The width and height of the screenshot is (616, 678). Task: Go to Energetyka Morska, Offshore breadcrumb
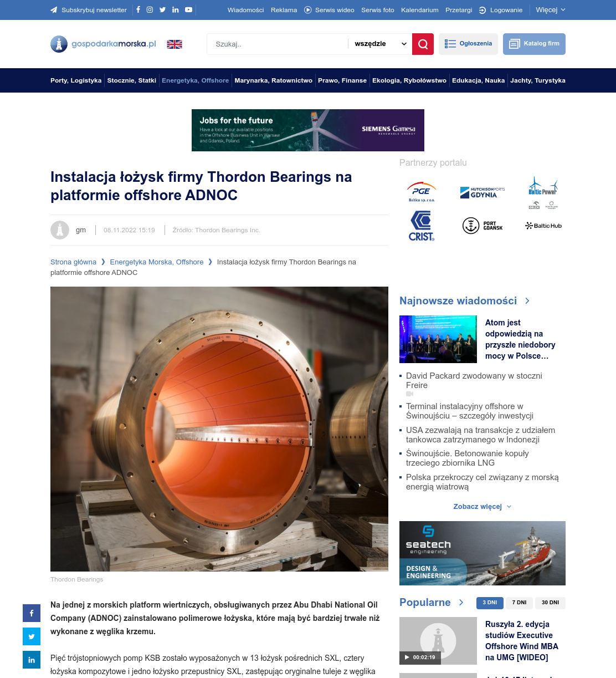click(x=157, y=262)
